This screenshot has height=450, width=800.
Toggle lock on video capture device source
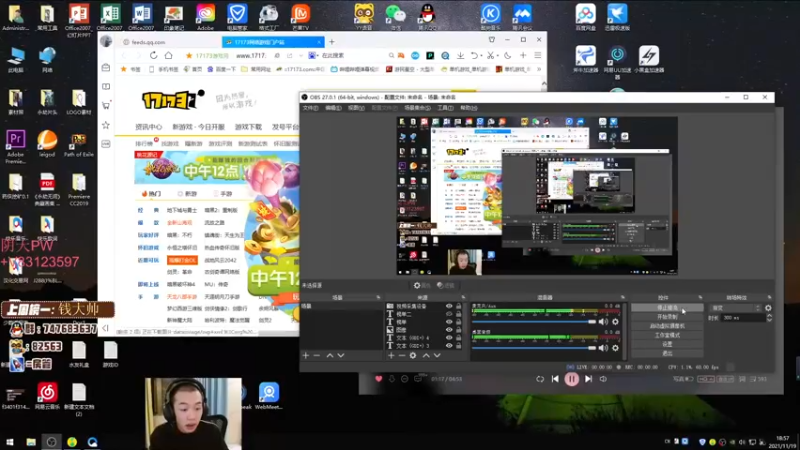tap(459, 306)
